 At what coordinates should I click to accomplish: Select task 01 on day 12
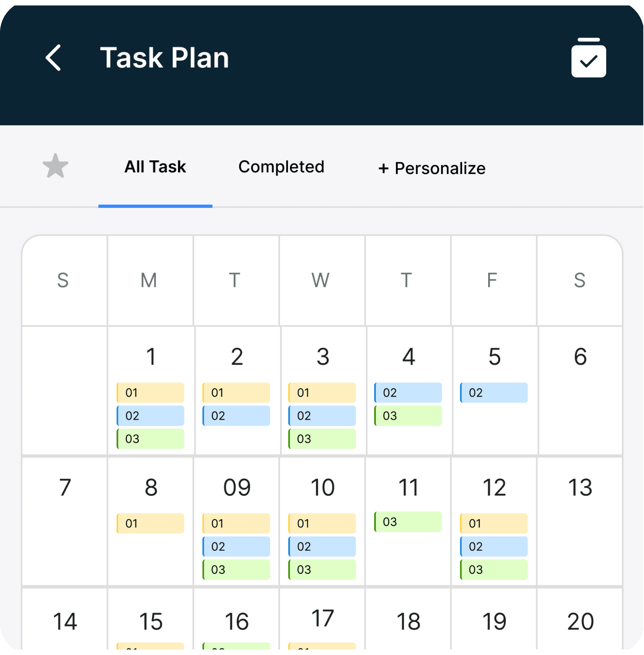(494, 523)
